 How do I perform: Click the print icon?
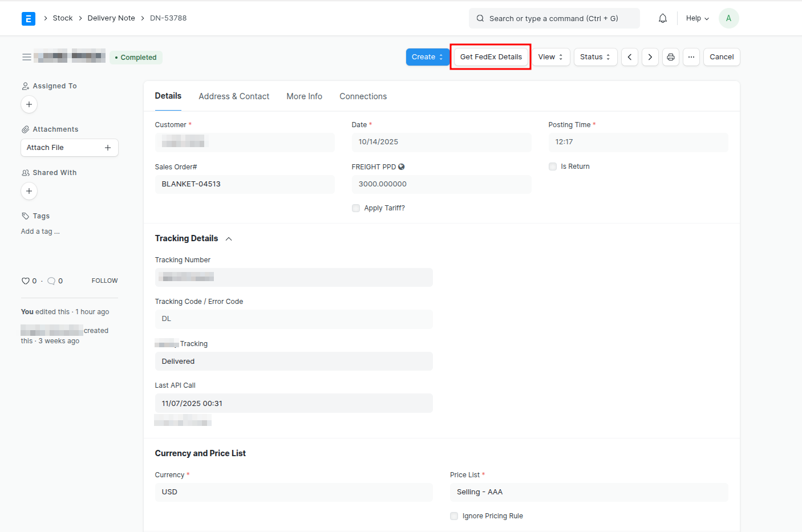coord(670,57)
